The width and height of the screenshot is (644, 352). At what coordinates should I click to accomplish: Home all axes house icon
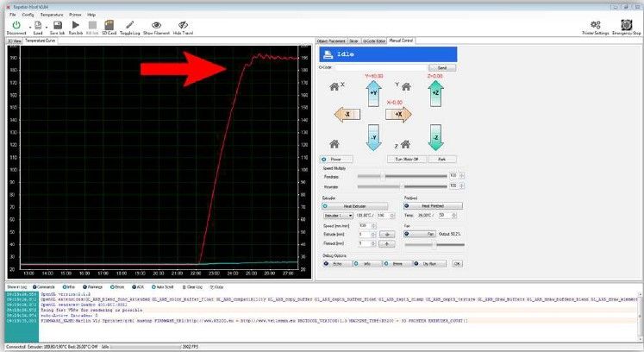pyautogui.click(x=335, y=144)
